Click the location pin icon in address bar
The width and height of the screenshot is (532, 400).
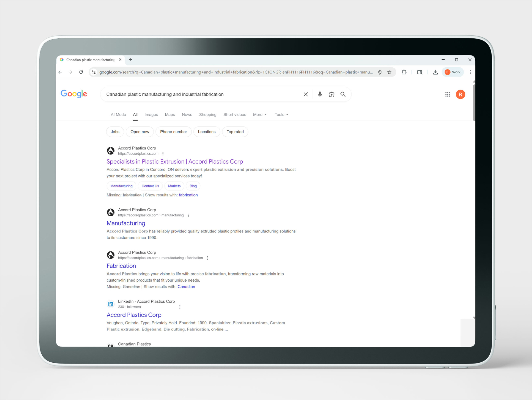[380, 72]
